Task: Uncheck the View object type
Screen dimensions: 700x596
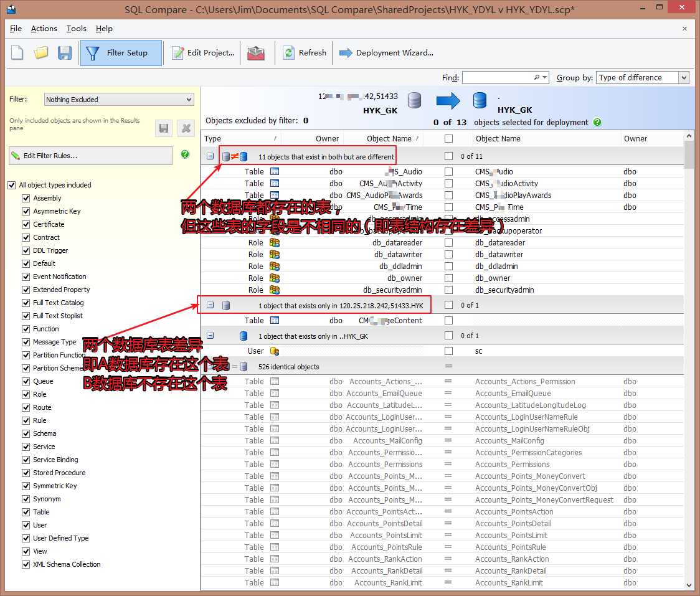Action: pos(26,551)
